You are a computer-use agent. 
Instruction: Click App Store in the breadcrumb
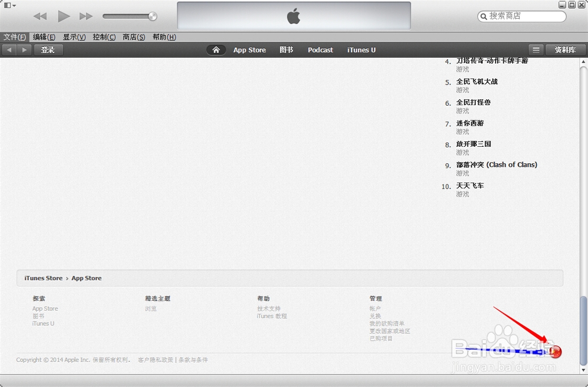point(86,278)
